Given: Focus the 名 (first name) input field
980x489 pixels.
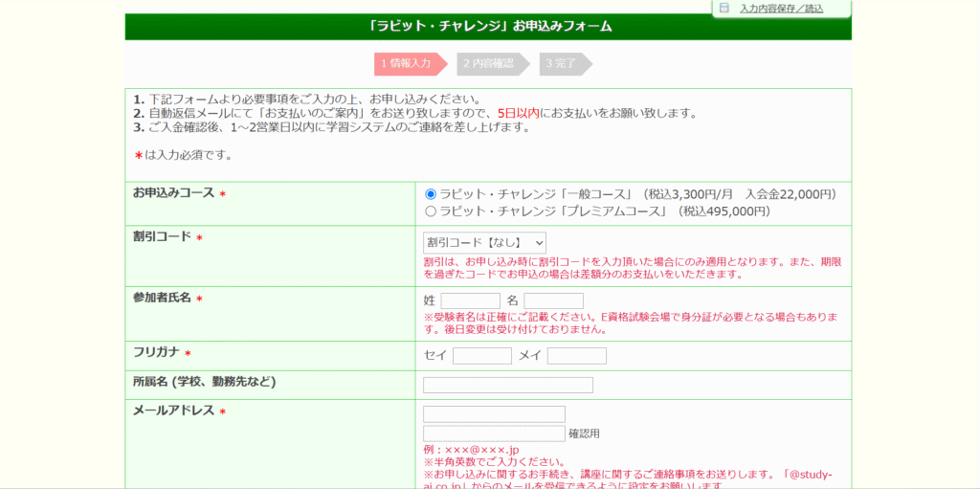Looking at the screenshot, I should coord(553,301).
